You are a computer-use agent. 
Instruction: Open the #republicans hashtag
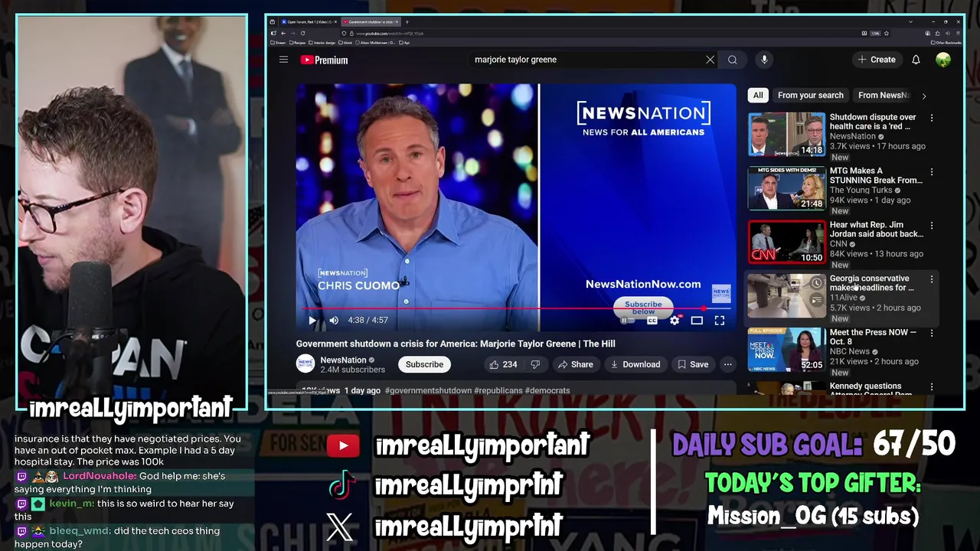498,390
